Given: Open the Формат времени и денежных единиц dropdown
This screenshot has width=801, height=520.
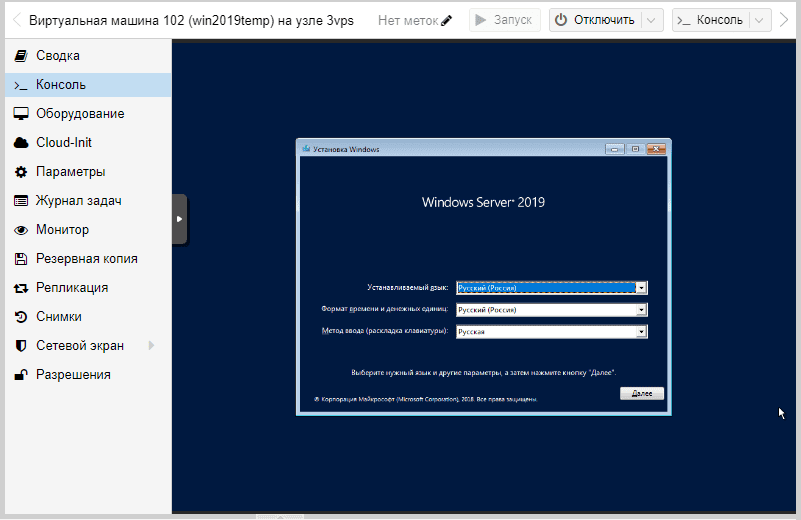Looking at the screenshot, I should [552, 310].
